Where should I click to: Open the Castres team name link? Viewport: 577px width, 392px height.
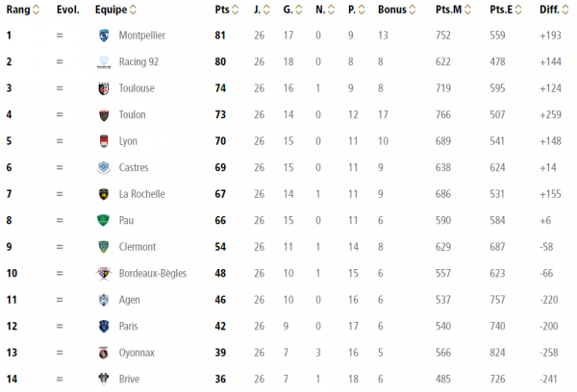click(x=134, y=168)
